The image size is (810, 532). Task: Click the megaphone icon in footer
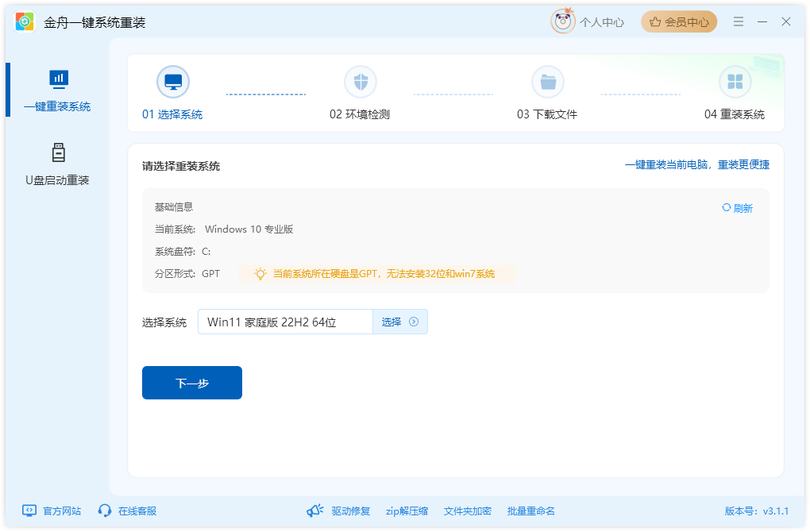(314, 511)
